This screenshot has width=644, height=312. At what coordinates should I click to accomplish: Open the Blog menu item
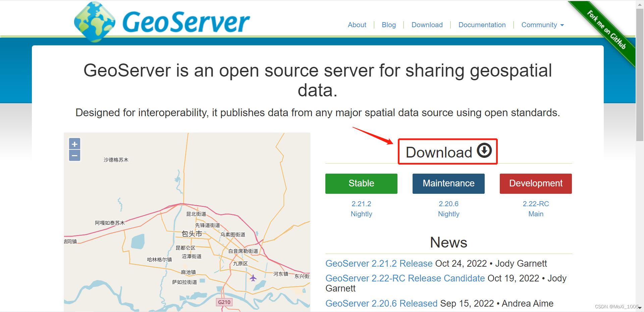pyautogui.click(x=389, y=25)
